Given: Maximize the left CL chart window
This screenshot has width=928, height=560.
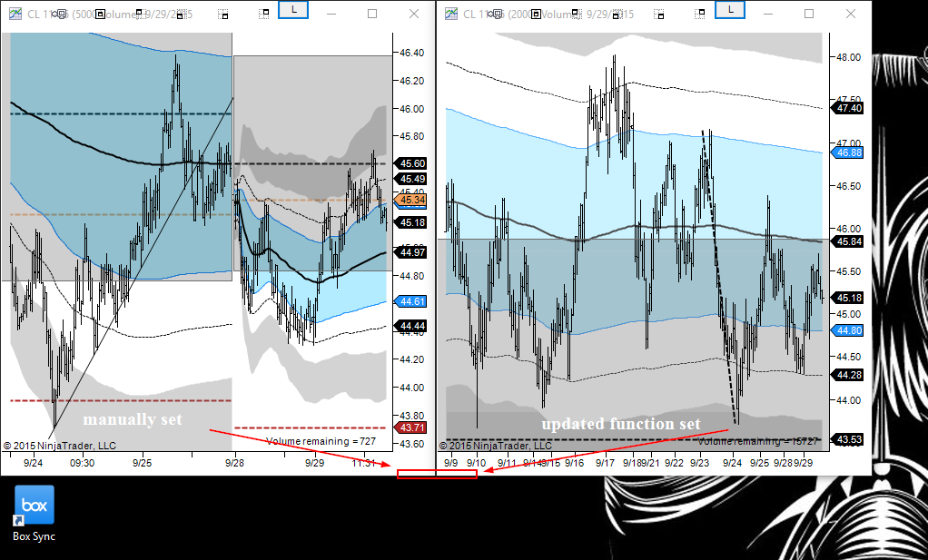Looking at the screenshot, I should (372, 14).
